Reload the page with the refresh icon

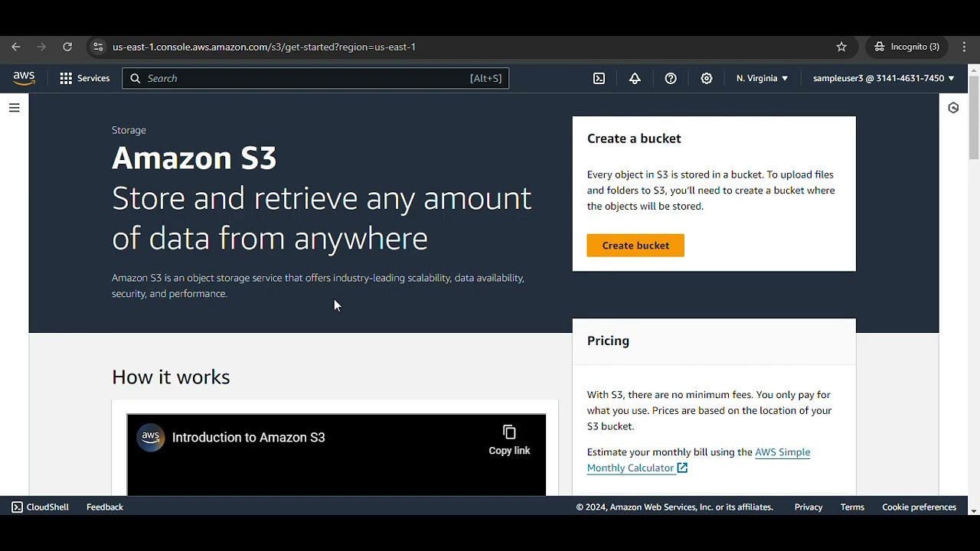click(x=67, y=47)
